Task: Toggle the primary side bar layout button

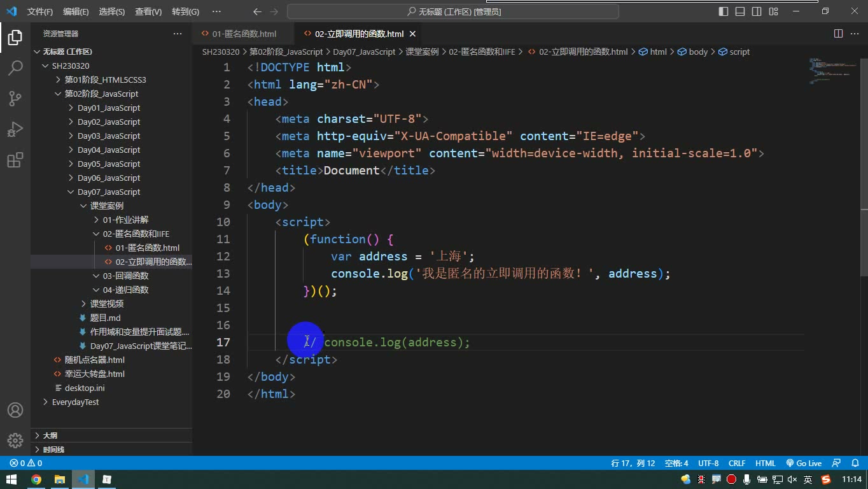Action: point(724,11)
